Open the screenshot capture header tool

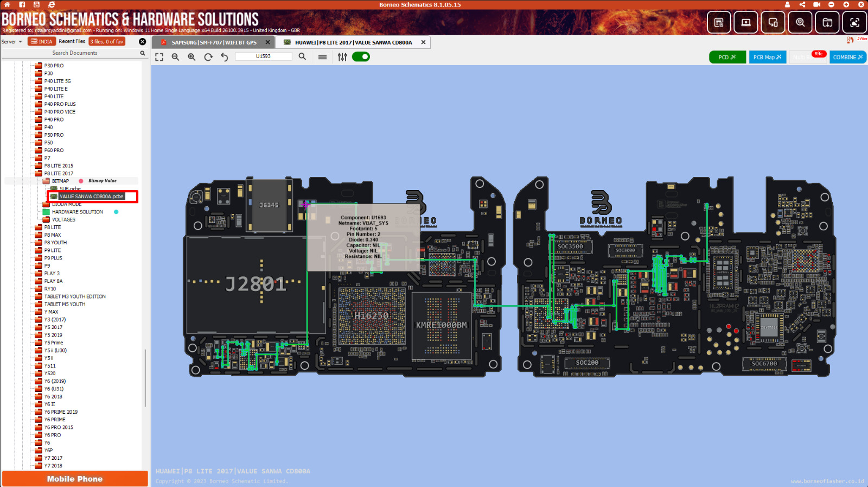854,22
